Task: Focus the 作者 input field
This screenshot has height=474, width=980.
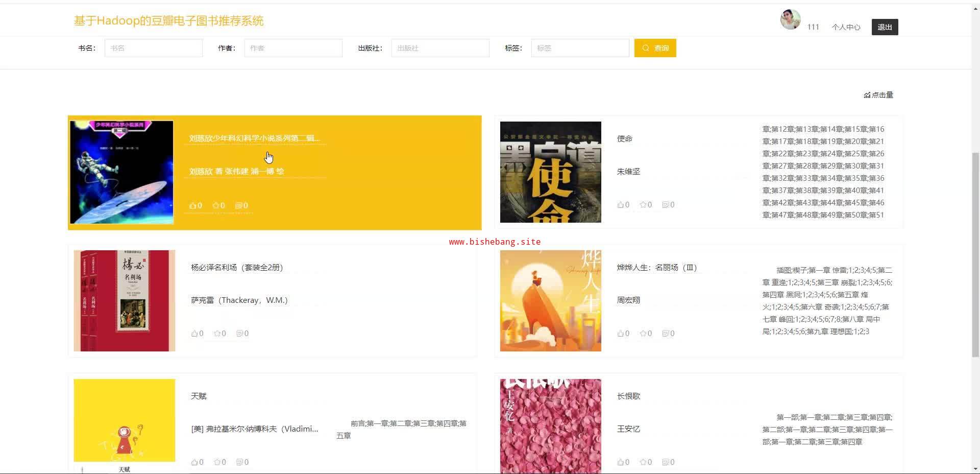Action: (x=293, y=48)
